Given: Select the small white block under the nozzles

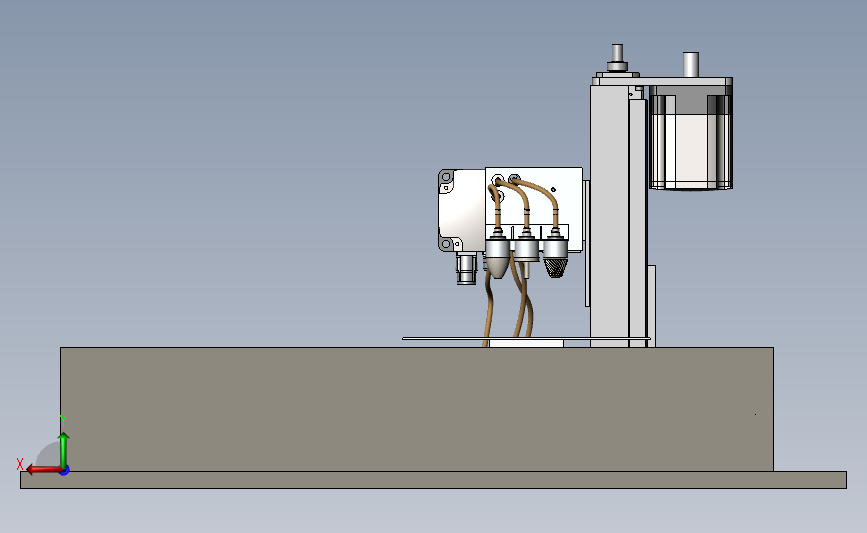Looking at the screenshot, I should [x=526, y=343].
